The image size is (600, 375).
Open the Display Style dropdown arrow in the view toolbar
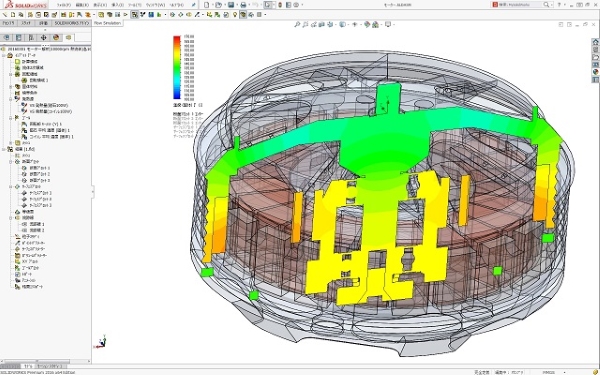coord(347,24)
